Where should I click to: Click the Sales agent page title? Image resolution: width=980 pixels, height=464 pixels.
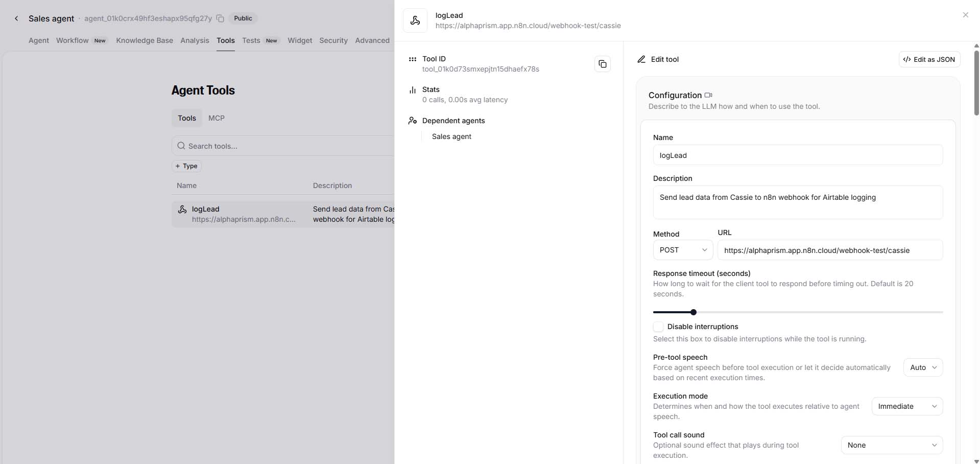click(51, 18)
